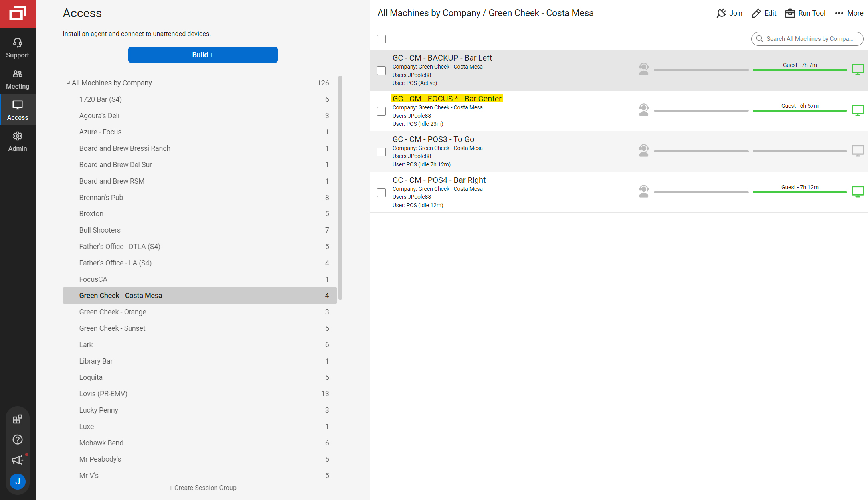
Task: Select the Green Cheek - Costa Mesa group
Action: pos(200,296)
